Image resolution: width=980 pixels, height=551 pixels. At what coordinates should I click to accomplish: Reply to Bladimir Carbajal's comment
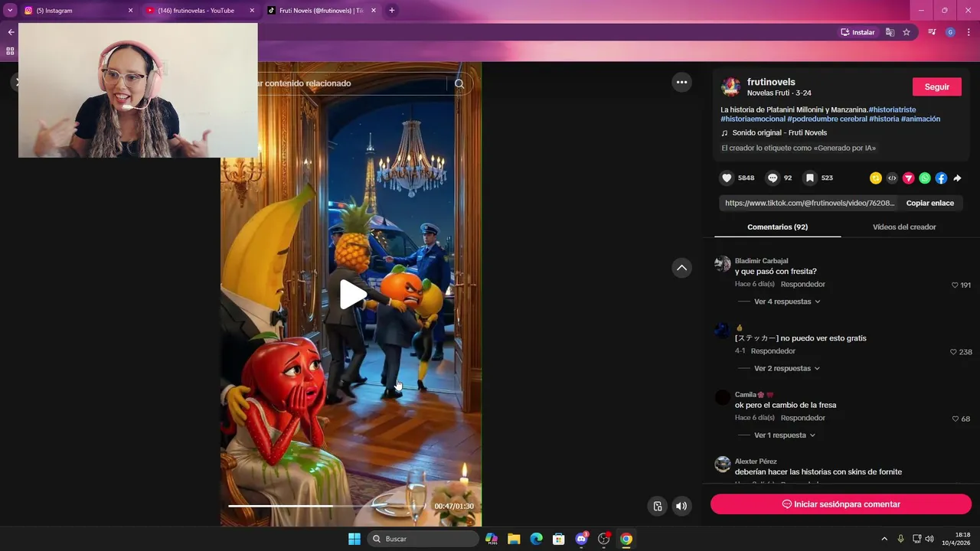pyautogui.click(x=802, y=284)
